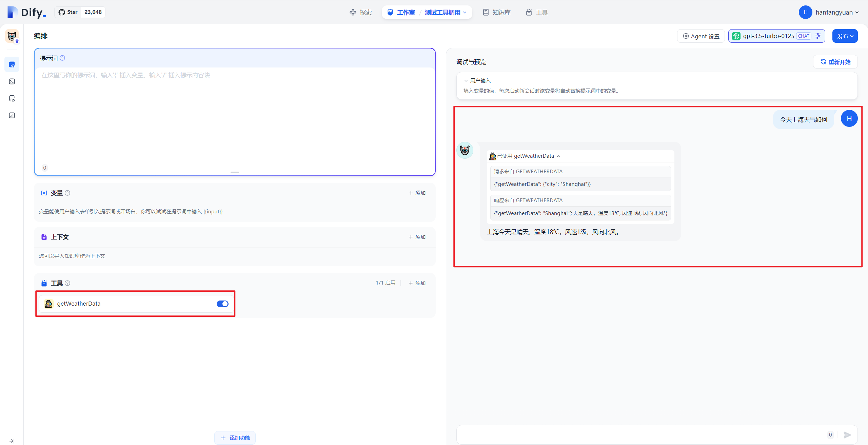The width and height of the screenshot is (868, 445).
Task: Click the 今天上海天气如何 message bubble
Action: [804, 119]
